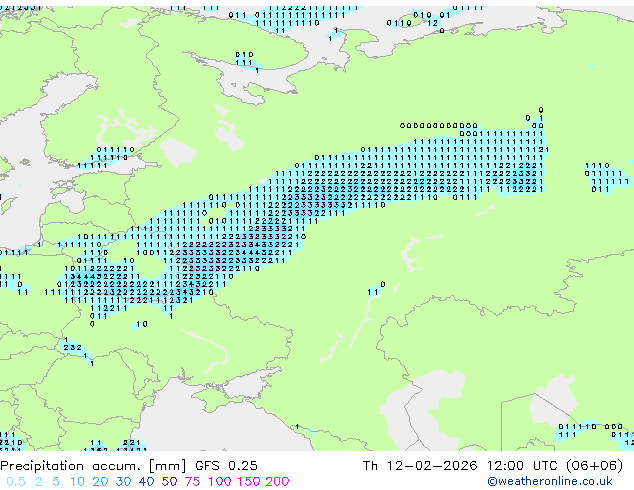Click the '12:00 UTC' time text
This screenshot has height=490, width=634.
(523, 466)
